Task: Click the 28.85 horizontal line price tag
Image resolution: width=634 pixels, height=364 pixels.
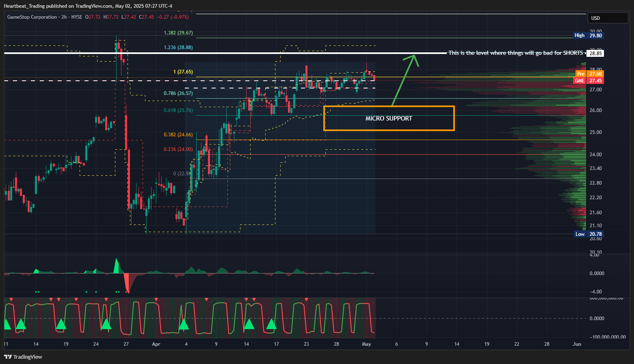Action: pos(595,53)
